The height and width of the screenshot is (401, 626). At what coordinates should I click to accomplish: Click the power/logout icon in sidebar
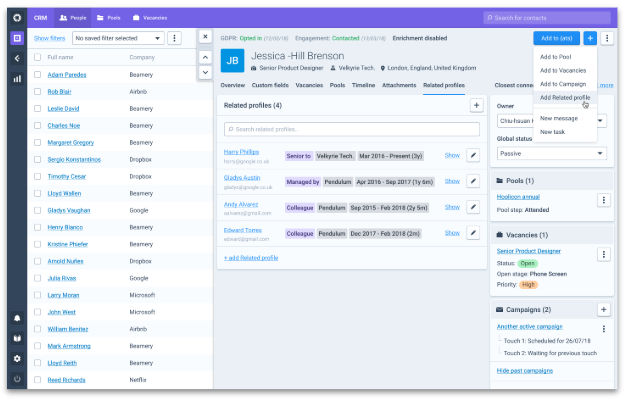17,379
